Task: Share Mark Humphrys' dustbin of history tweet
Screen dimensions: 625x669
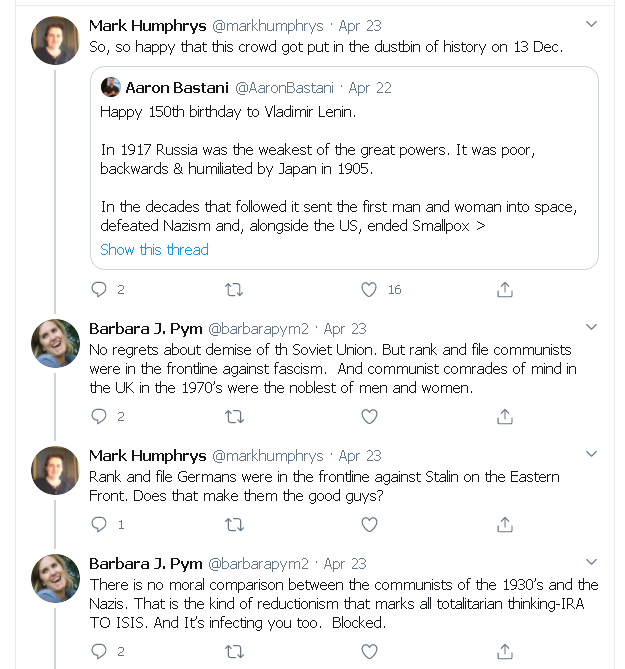Action: [x=505, y=290]
